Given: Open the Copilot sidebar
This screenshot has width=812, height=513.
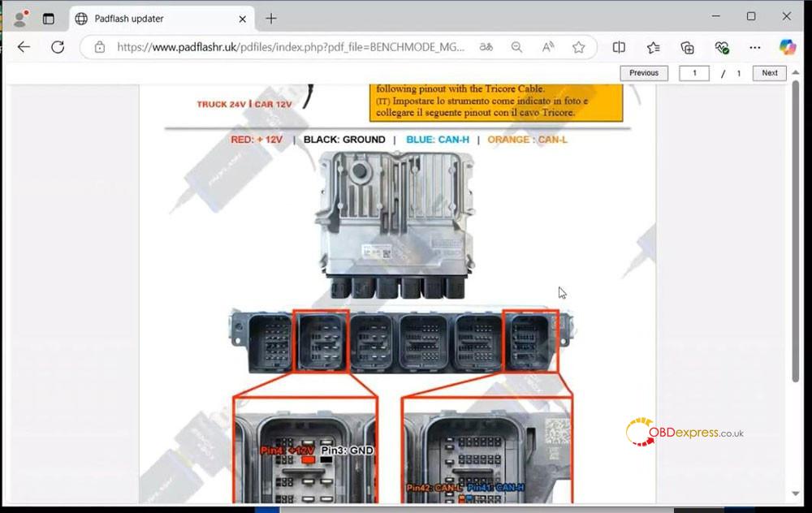Looking at the screenshot, I should pyautogui.click(x=787, y=47).
